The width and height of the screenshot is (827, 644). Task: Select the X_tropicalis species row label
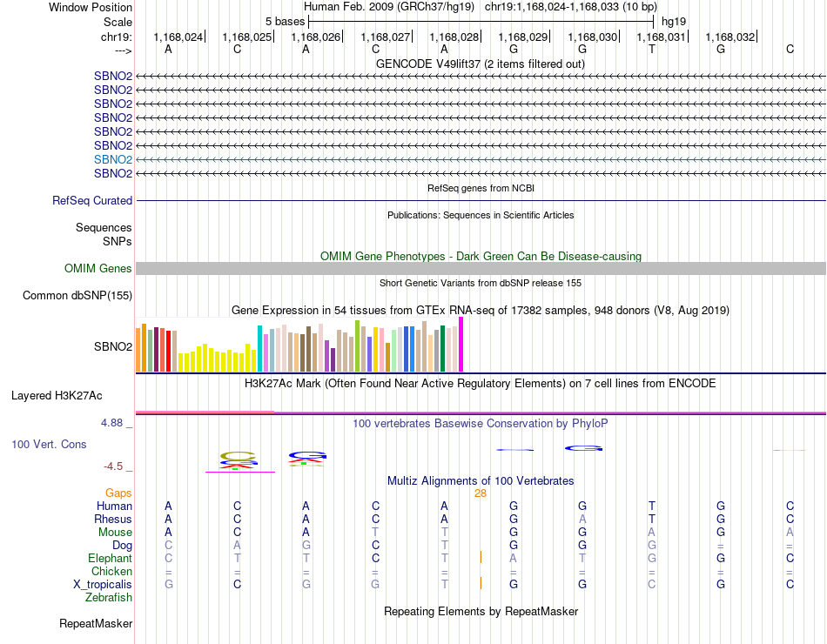click(x=103, y=585)
